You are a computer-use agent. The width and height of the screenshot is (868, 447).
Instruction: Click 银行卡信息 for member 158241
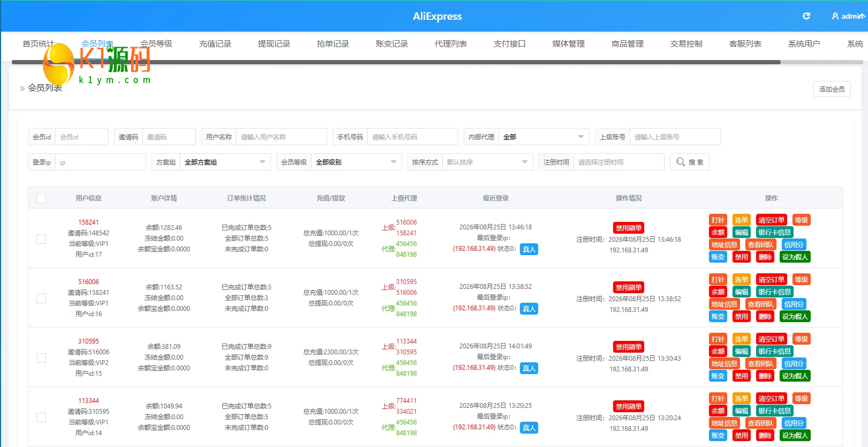click(x=775, y=233)
